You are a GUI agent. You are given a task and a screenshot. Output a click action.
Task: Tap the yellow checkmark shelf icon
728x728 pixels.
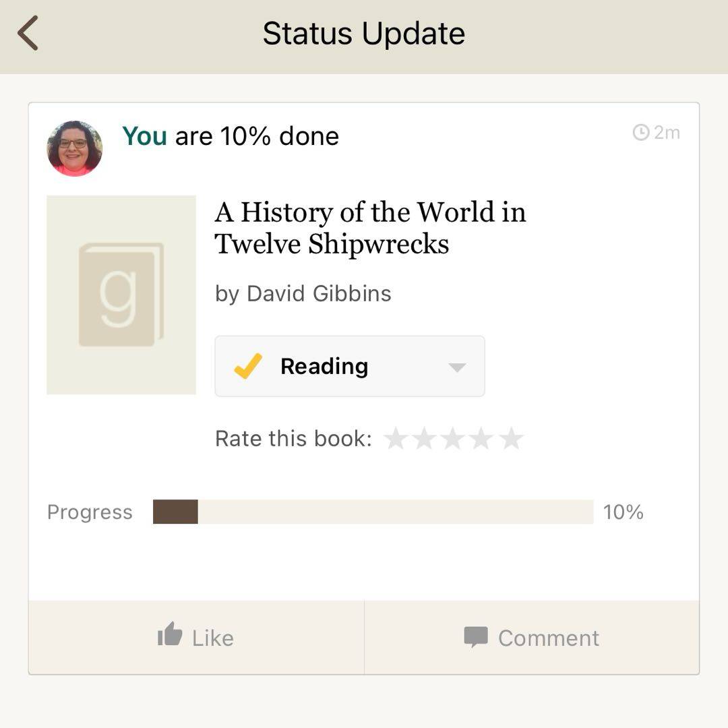pyautogui.click(x=248, y=366)
